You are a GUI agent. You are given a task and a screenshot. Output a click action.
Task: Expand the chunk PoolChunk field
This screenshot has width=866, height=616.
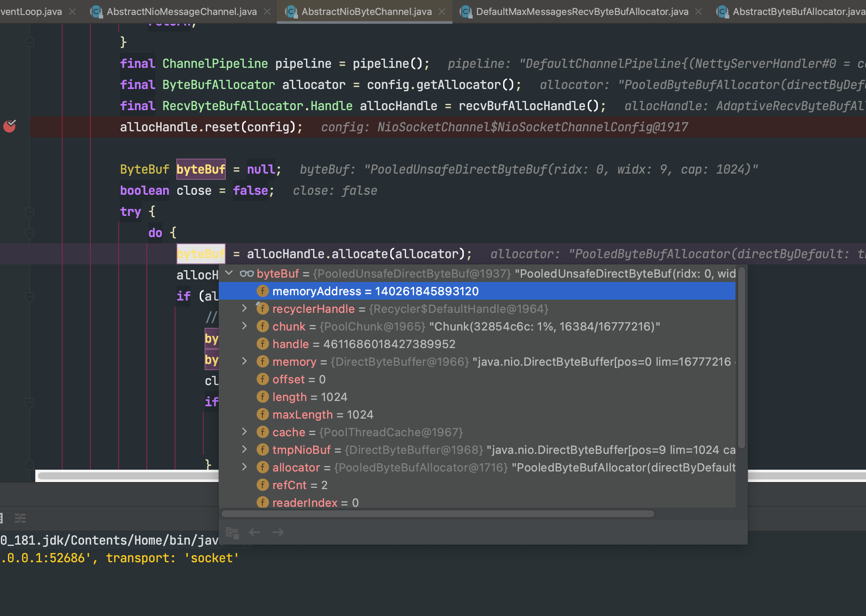click(x=245, y=326)
